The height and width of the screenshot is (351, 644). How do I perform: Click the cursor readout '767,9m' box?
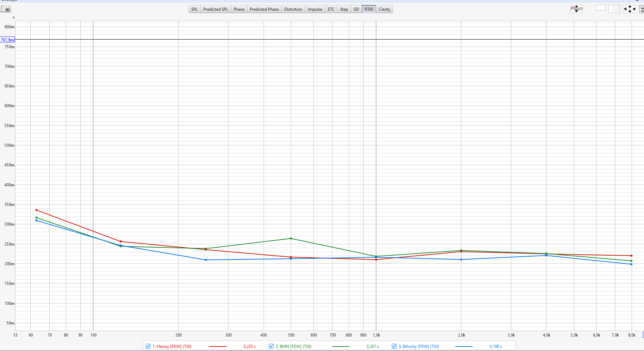click(x=7, y=40)
